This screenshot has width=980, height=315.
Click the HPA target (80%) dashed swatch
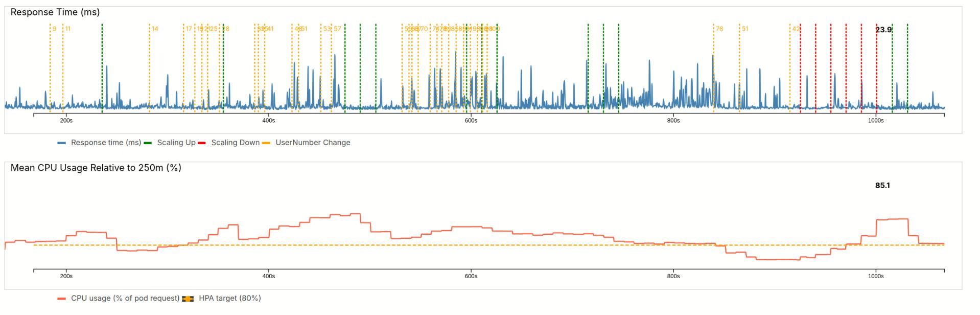(x=188, y=299)
